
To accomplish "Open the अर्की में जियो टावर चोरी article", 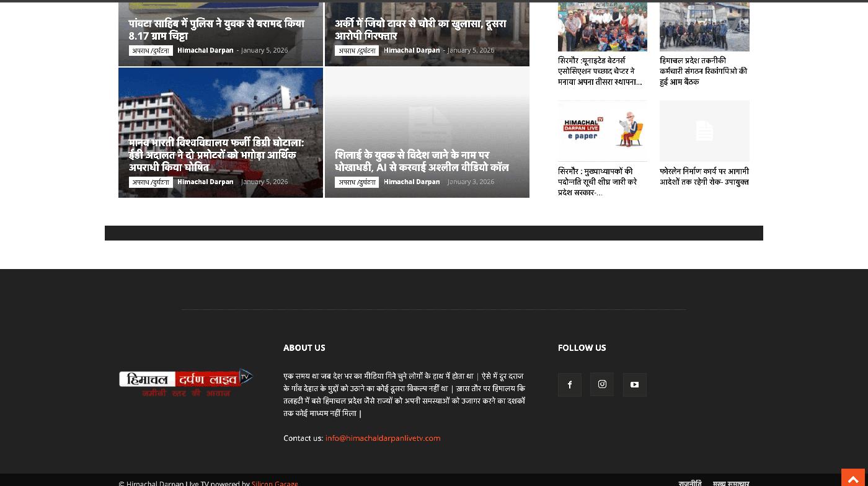I will tap(420, 30).
